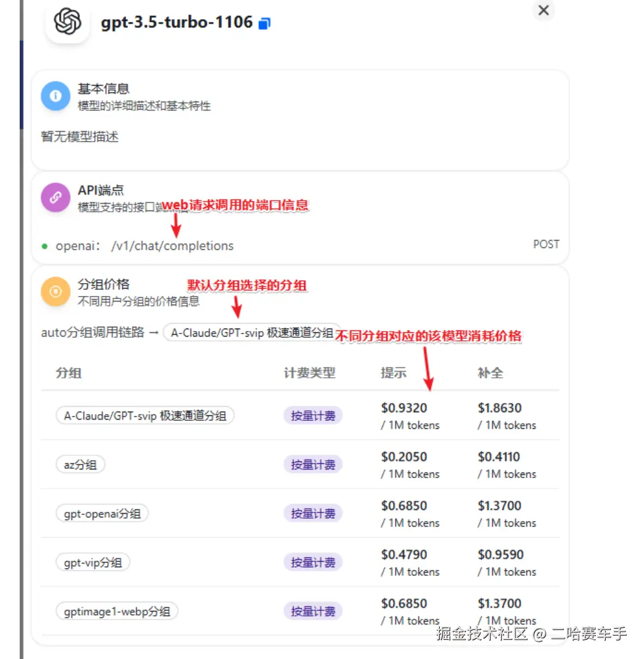Click 按量计费 badge in gpt-vip分组 row
This screenshot has height=659, width=644.
click(x=313, y=562)
